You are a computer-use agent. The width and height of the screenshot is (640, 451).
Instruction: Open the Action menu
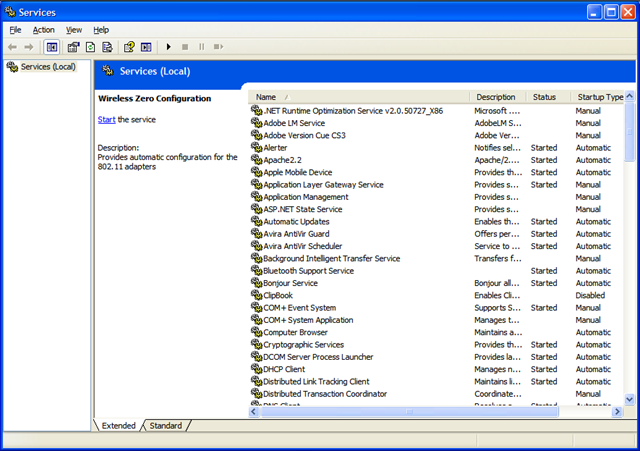coord(44,30)
